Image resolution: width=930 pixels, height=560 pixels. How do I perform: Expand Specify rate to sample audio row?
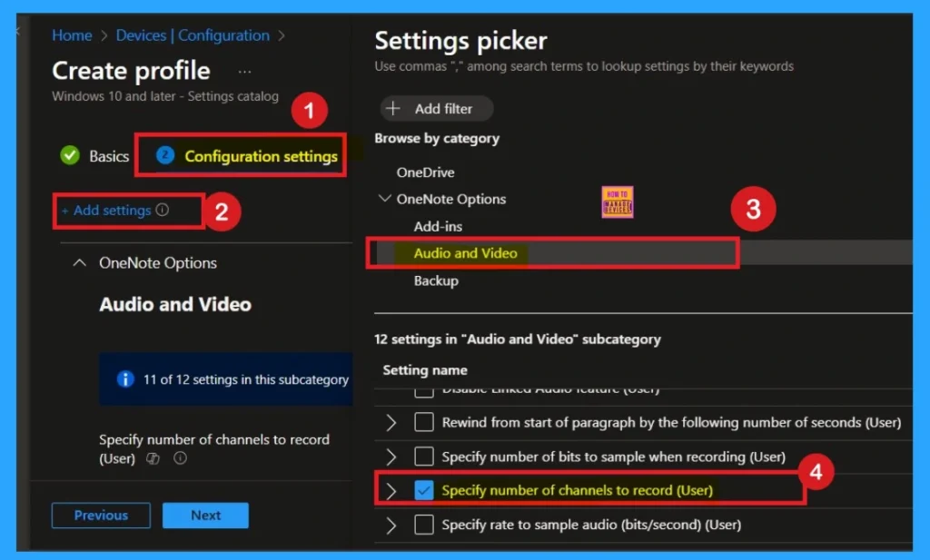[391, 525]
